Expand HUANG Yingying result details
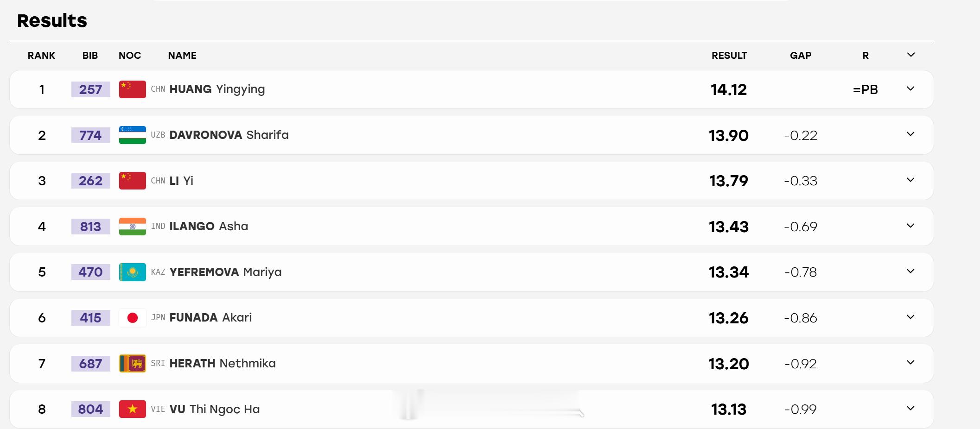The height and width of the screenshot is (429, 980). 910,88
